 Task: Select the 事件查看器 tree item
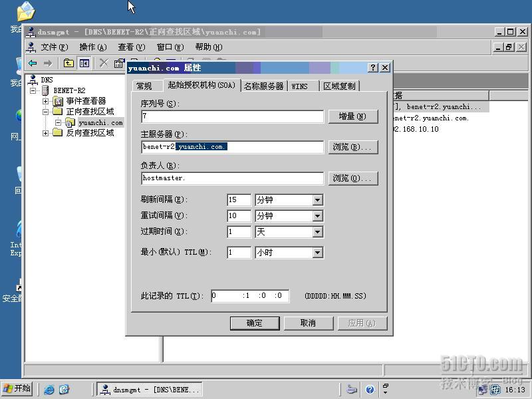(86, 101)
